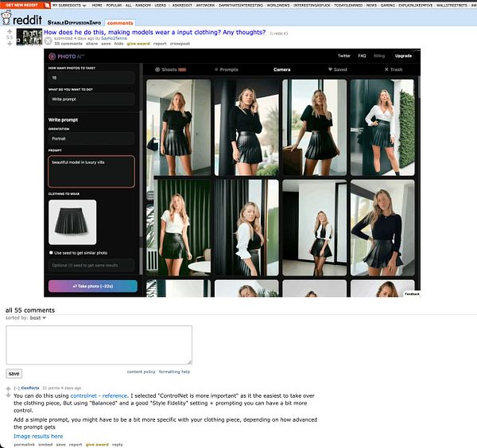Image resolution: width=477 pixels, height=448 pixels.
Task: Open WALLSTREETBETS in the top bar
Action: click(452, 6)
